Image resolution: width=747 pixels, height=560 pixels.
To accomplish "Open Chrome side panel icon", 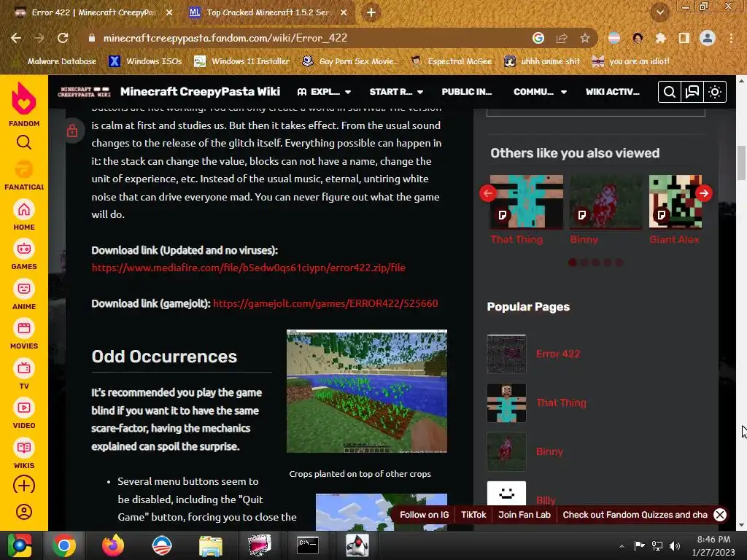I will [684, 38].
